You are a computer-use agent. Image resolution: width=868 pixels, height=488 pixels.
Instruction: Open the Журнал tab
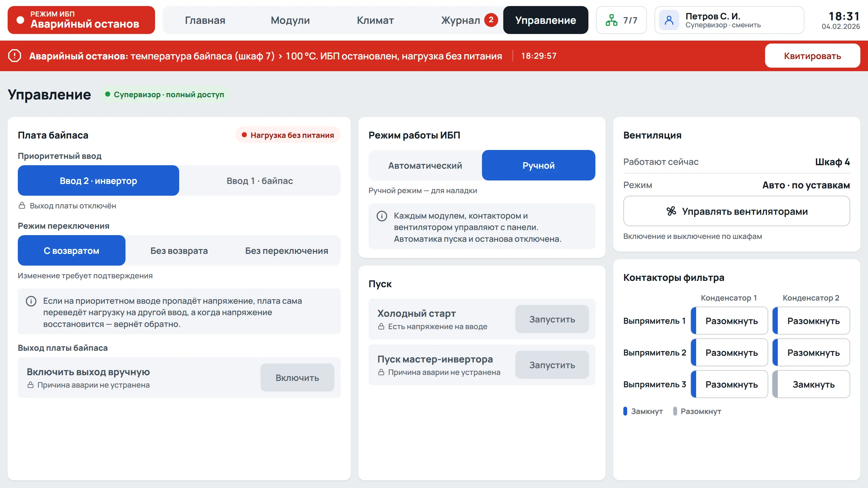[460, 20]
